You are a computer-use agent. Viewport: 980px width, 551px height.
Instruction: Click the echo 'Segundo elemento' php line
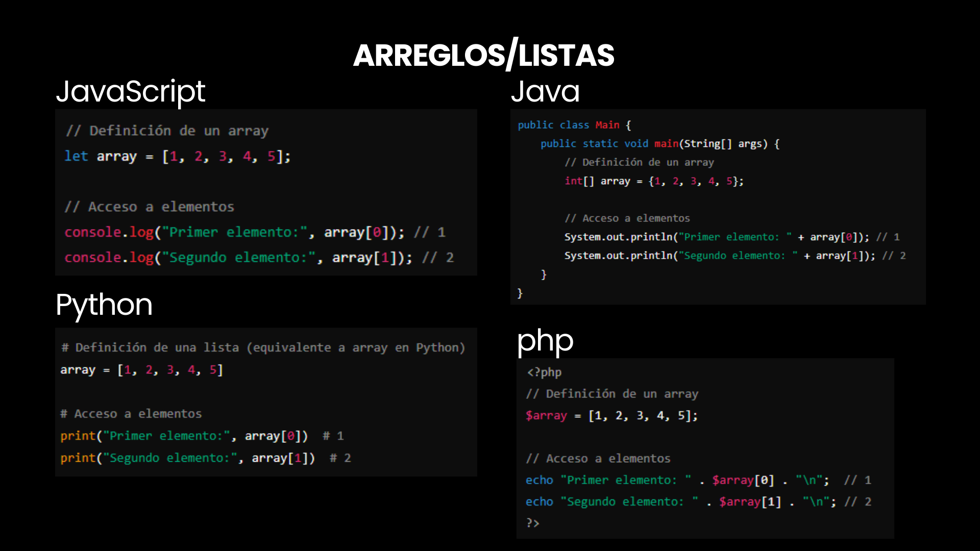coord(698,502)
